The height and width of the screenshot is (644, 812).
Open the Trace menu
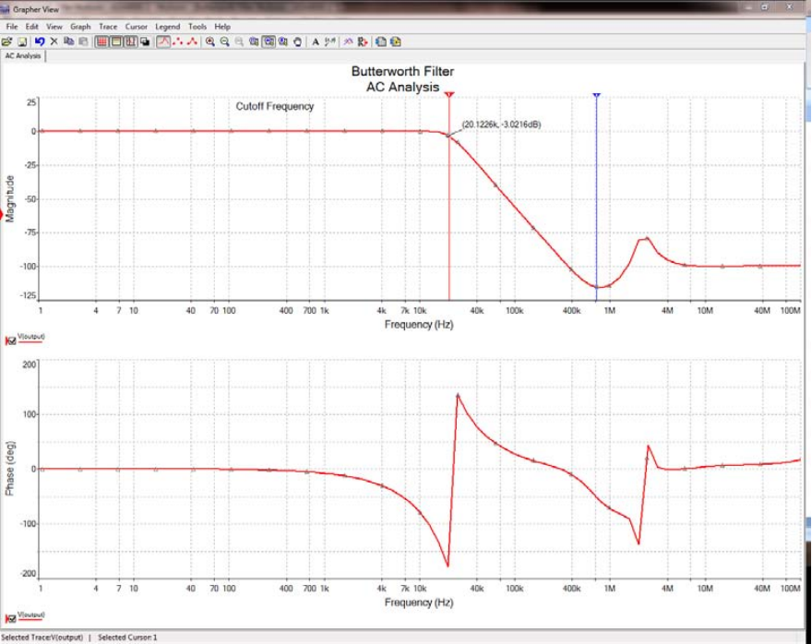coord(108,27)
